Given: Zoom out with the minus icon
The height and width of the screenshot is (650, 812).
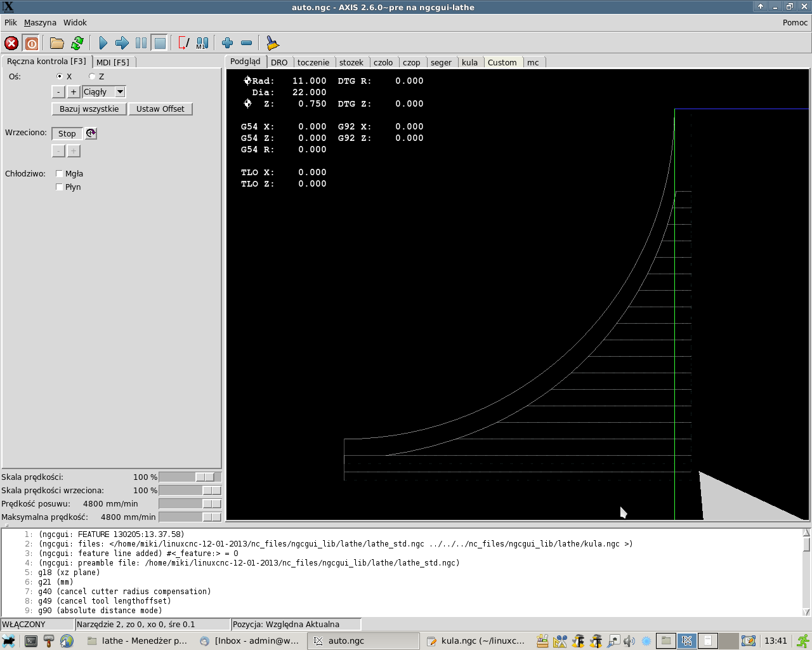Looking at the screenshot, I should [247, 43].
